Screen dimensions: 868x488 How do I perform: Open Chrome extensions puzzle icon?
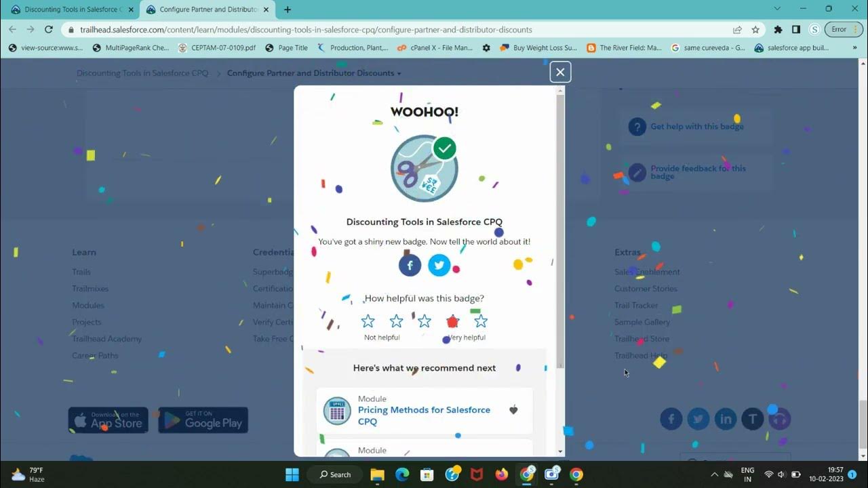coord(778,30)
